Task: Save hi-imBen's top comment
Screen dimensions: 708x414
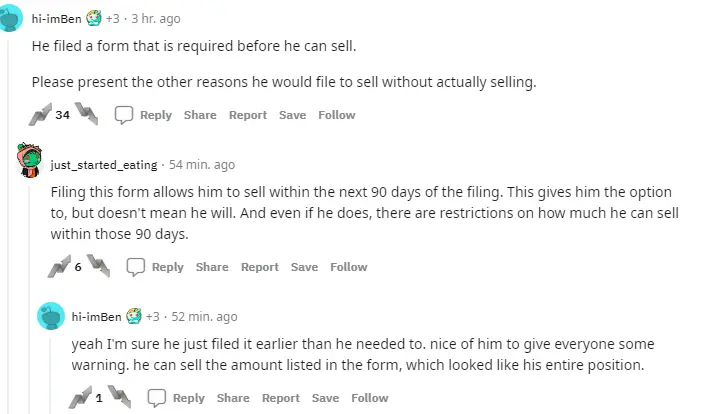Action: [292, 115]
